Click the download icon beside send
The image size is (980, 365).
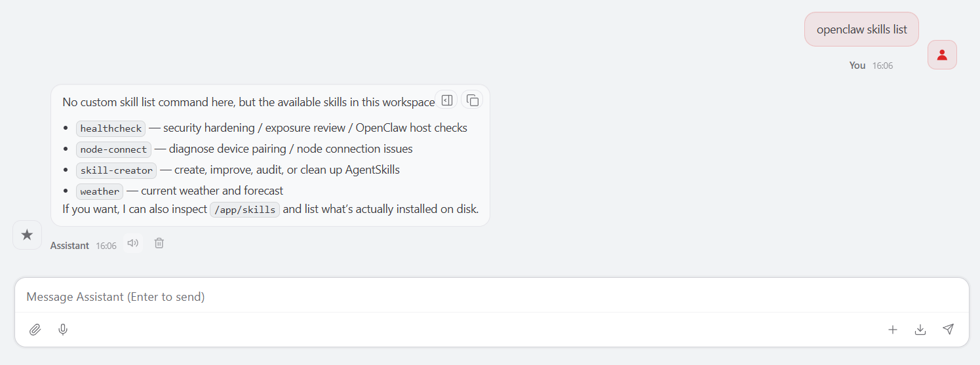[x=920, y=330]
